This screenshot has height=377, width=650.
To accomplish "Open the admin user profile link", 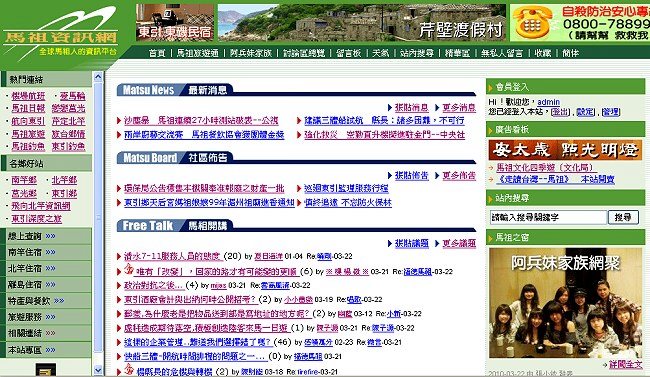I will point(548,102).
